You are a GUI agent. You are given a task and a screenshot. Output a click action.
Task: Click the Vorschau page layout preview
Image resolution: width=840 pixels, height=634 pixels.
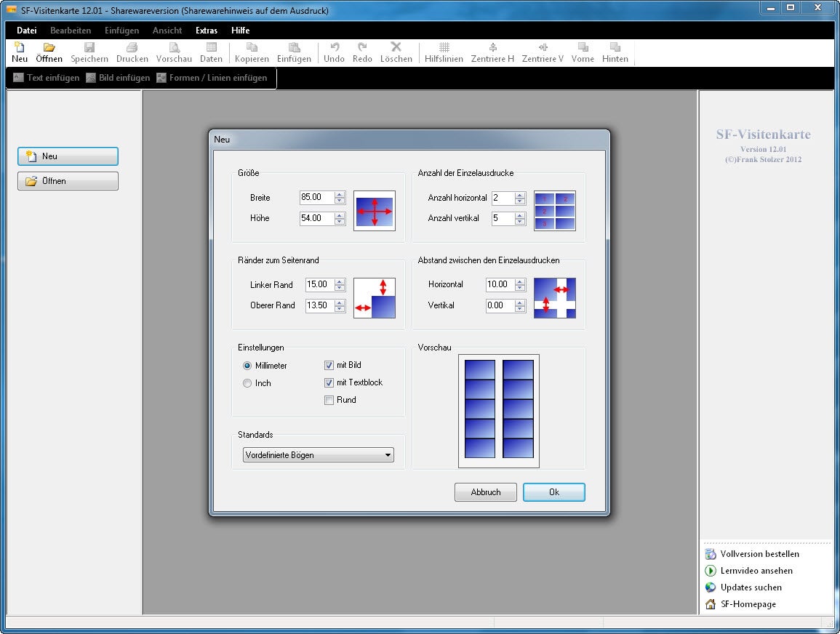coord(498,411)
